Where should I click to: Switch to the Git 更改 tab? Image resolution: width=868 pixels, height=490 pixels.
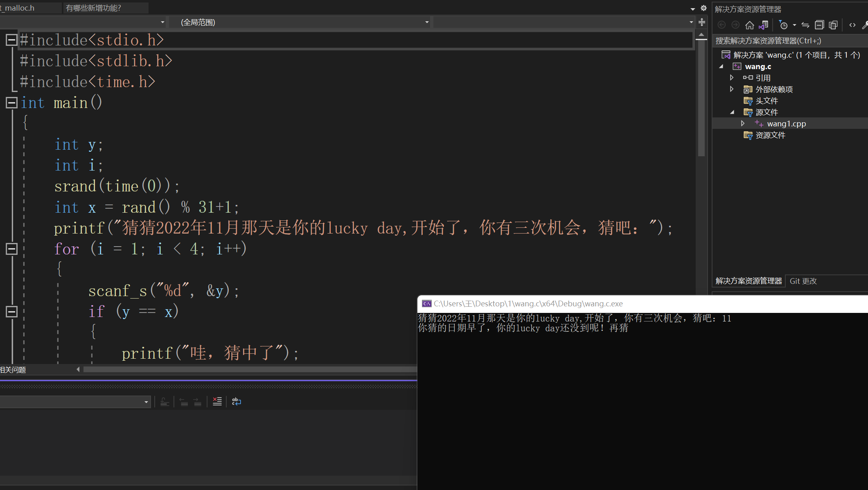(x=803, y=281)
